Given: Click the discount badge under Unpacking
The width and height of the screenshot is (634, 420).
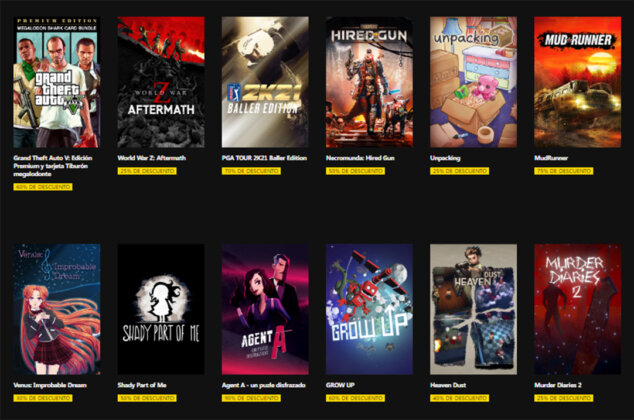Looking at the screenshot, I should [x=459, y=171].
